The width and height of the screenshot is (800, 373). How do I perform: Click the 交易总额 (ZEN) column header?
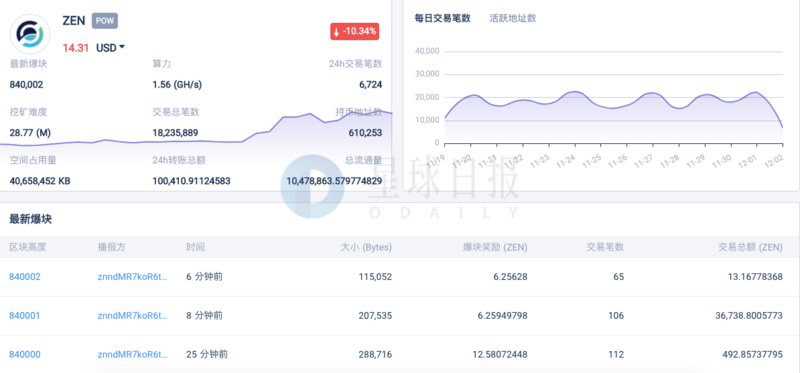pyautogui.click(x=750, y=247)
